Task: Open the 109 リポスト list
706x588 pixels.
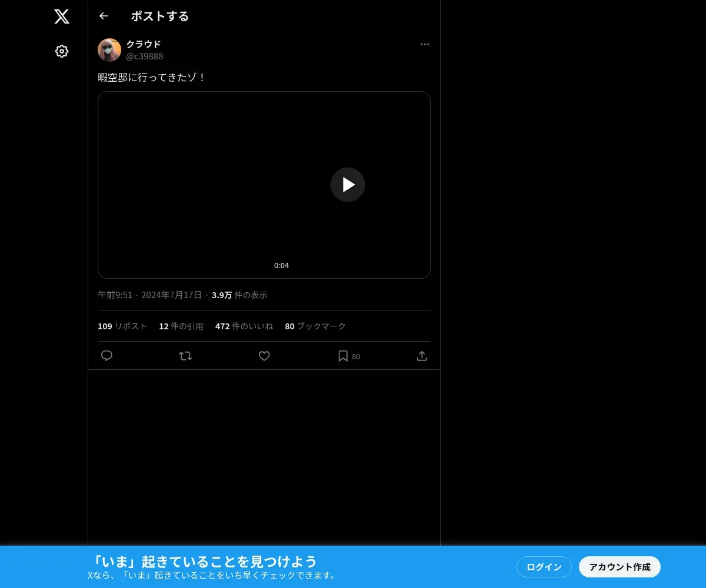Action: (122, 326)
